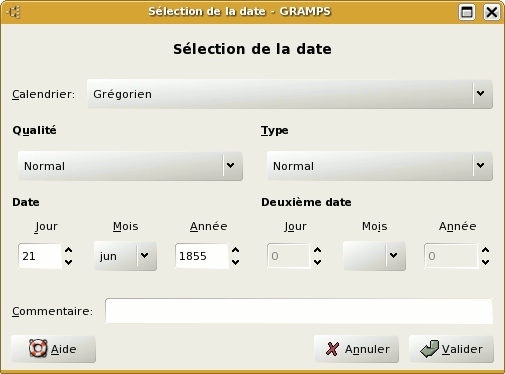
Task: Click in the Jour field containing 21
Action: click(40, 256)
